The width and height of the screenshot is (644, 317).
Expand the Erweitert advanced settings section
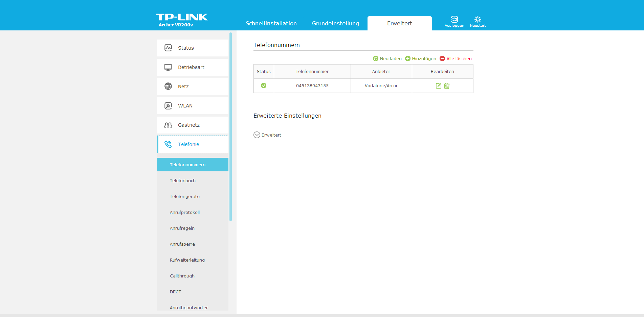tap(257, 135)
